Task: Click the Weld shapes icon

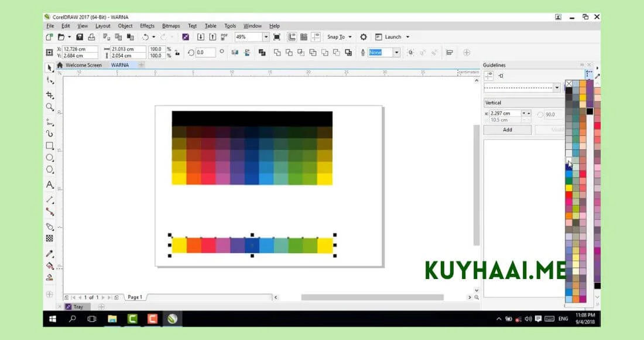Action: [x=278, y=53]
